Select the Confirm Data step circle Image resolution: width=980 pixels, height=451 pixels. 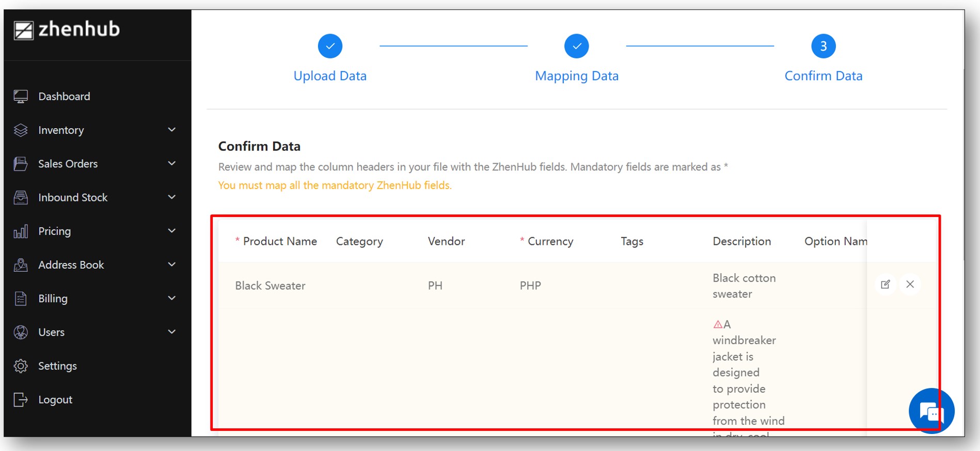pos(823,46)
